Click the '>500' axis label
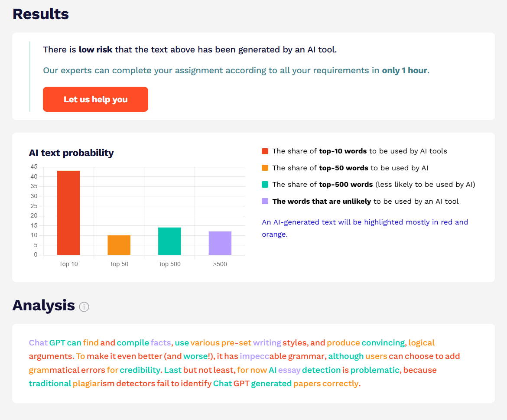The width and height of the screenshot is (507, 420). (x=220, y=264)
